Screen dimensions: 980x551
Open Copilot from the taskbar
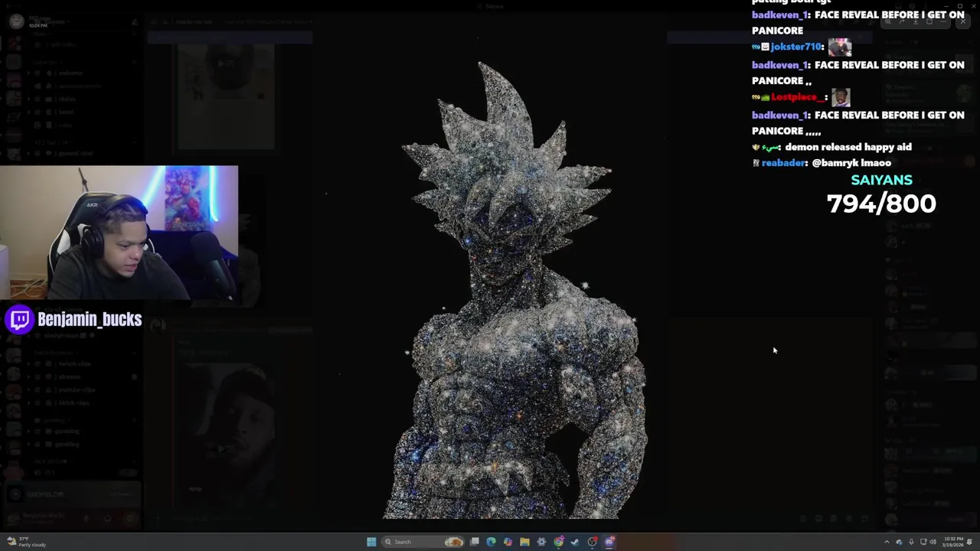[508, 542]
